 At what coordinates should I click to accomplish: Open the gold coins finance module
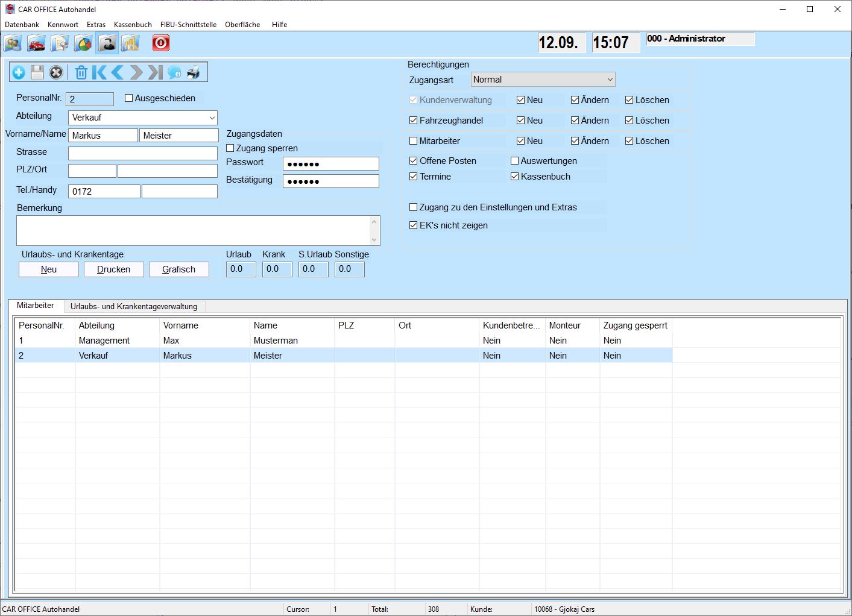tap(130, 43)
